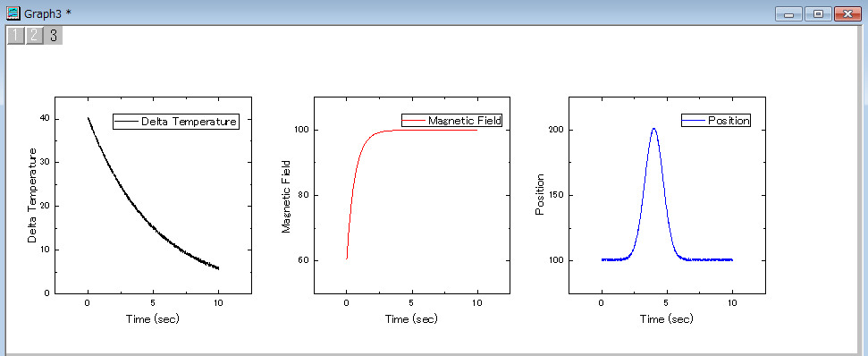The image size is (868, 356).
Task: Click the blue Position peak curve
Action: (653, 129)
